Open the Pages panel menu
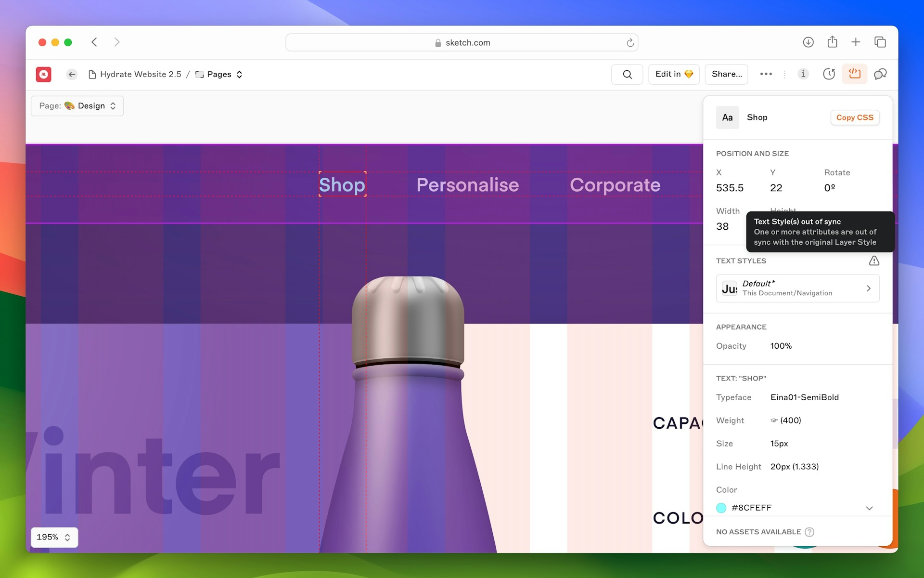 [240, 74]
